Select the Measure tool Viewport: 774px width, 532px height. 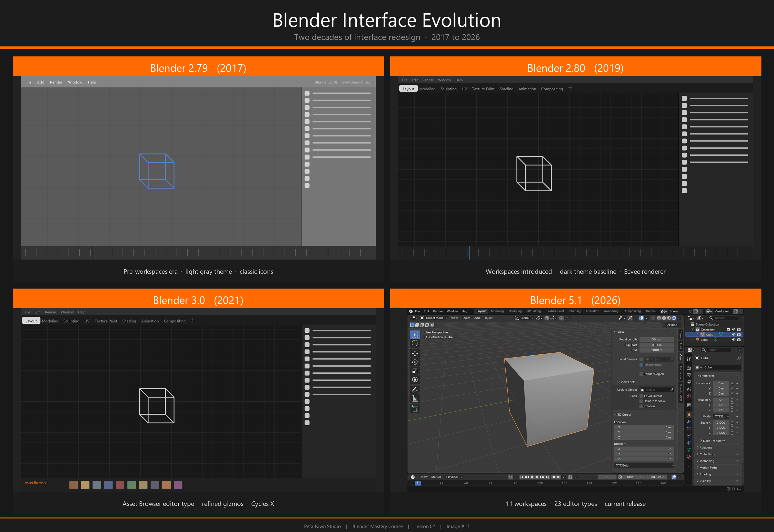[x=415, y=399]
